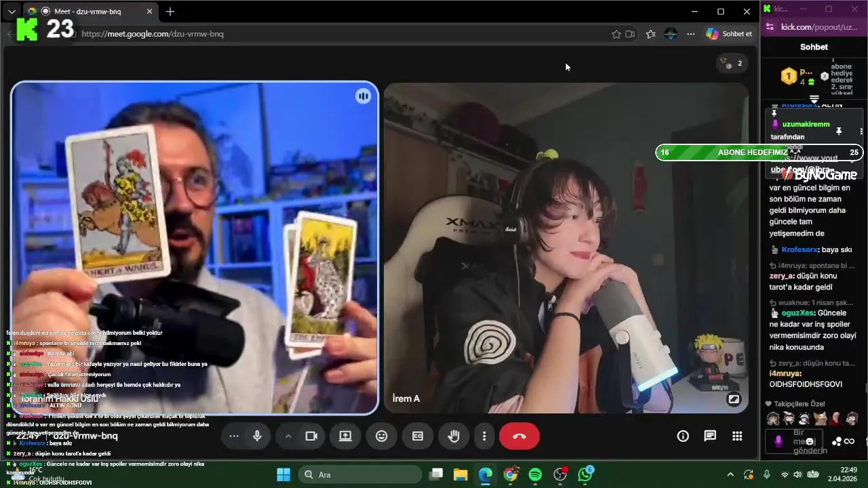This screenshot has height=488, width=868.
Task: Open volume control in system tray
Action: (797, 474)
